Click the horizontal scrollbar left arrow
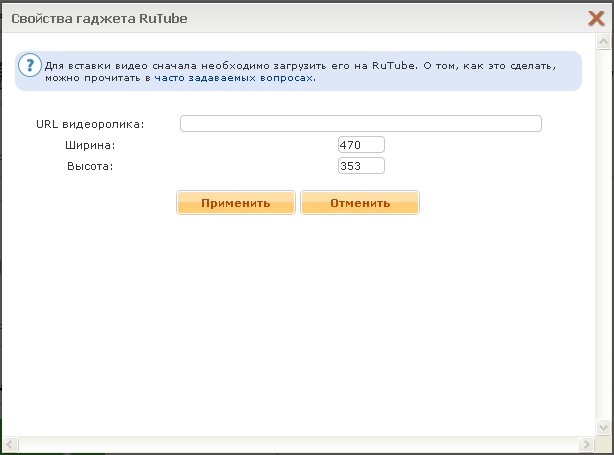Viewport: 614px width, 455px height. click(9, 444)
